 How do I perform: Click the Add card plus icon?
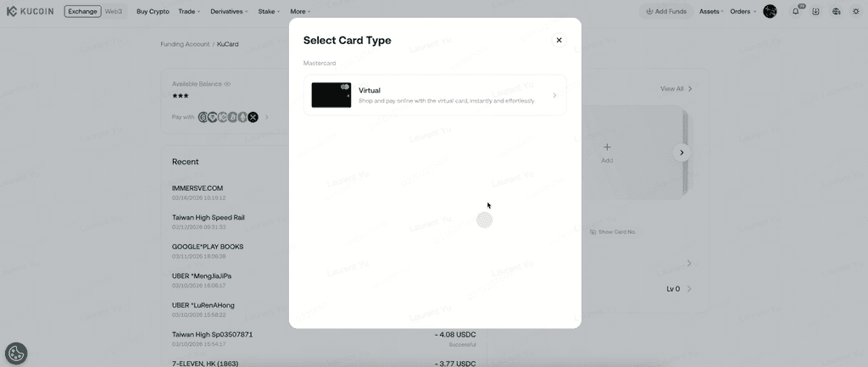[x=607, y=147]
